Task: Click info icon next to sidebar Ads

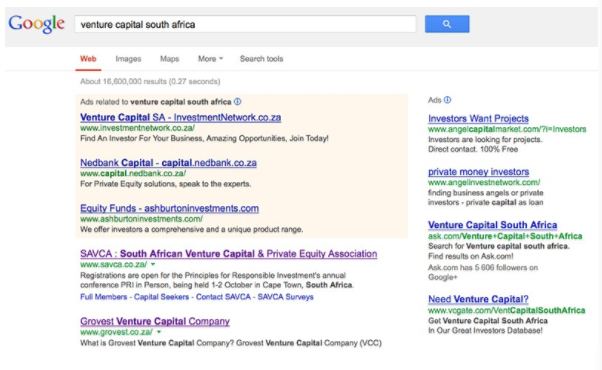Action: pyautogui.click(x=447, y=100)
